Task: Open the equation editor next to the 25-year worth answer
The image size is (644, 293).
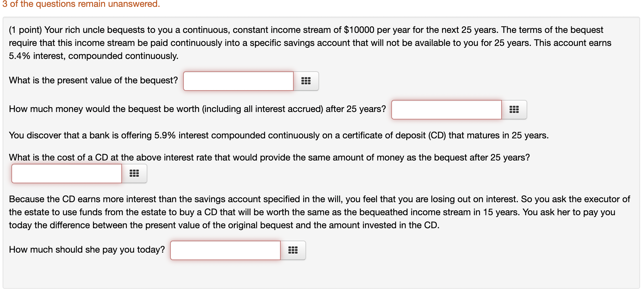Action: [515, 110]
